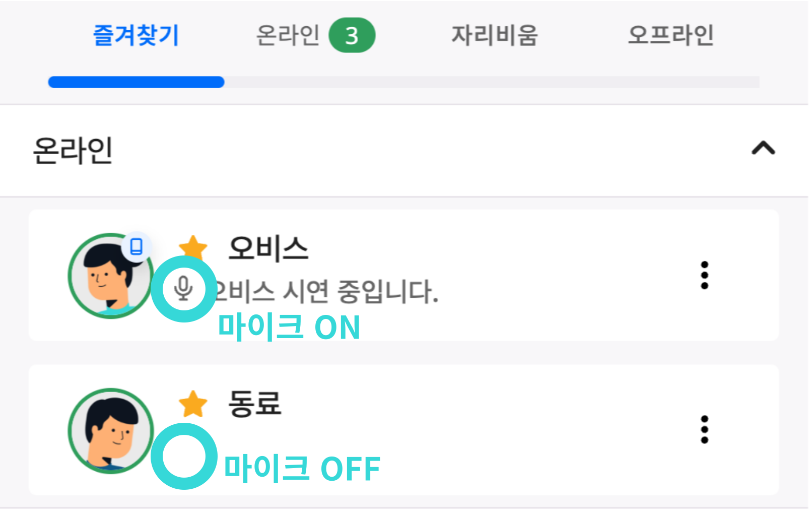Select the 자리비움 tab
Viewport: 812px width, 518px height.
494,36
